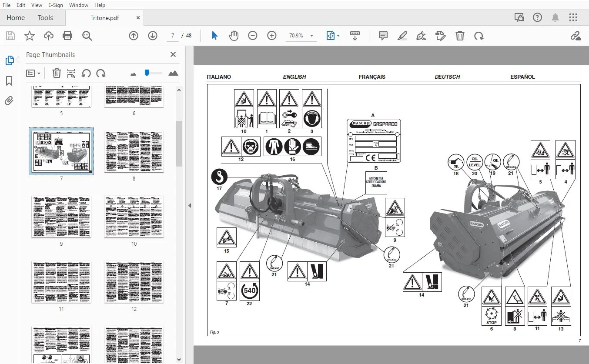Click the thumbnails scrollbar down arrow
The image size is (589, 364).
click(179, 359)
